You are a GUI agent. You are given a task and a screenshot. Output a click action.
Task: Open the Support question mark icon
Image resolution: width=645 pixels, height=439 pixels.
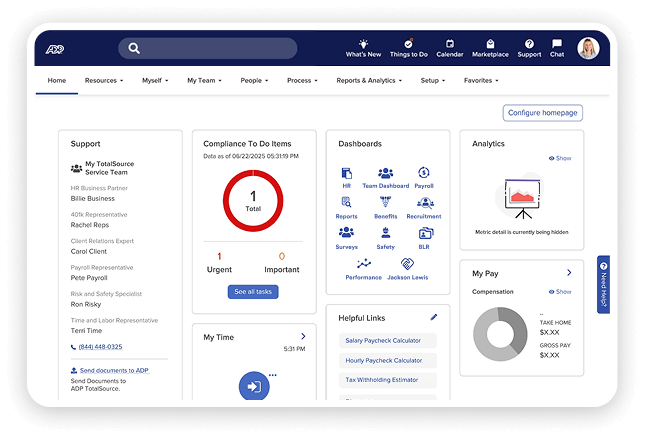[529, 44]
